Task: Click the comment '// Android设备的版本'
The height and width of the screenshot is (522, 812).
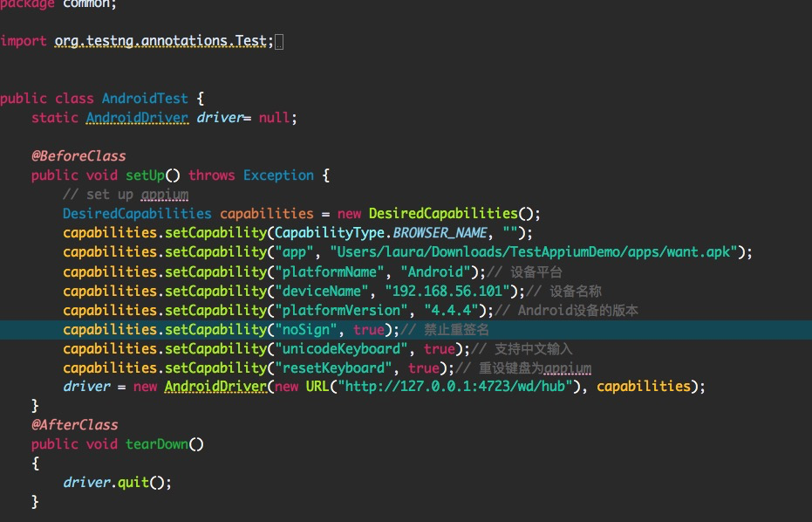Action: point(566,310)
